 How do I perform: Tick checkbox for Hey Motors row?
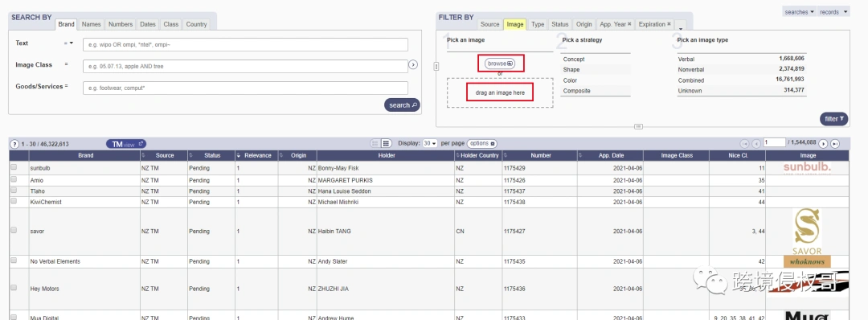[x=14, y=288]
